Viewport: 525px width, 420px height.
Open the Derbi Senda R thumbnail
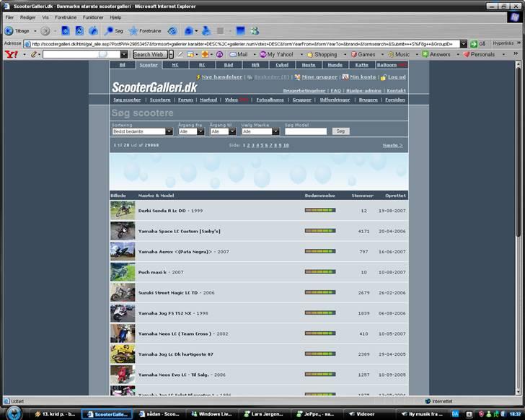(x=123, y=211)
